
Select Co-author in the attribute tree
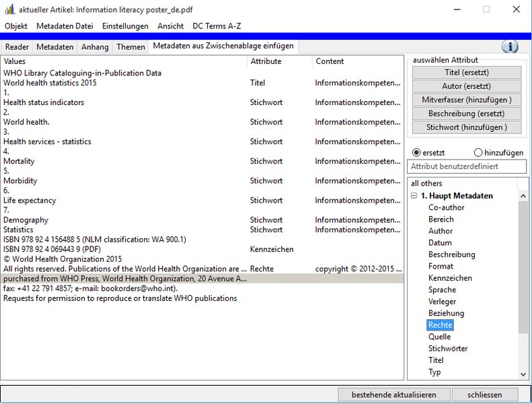(x=446, y=207)
